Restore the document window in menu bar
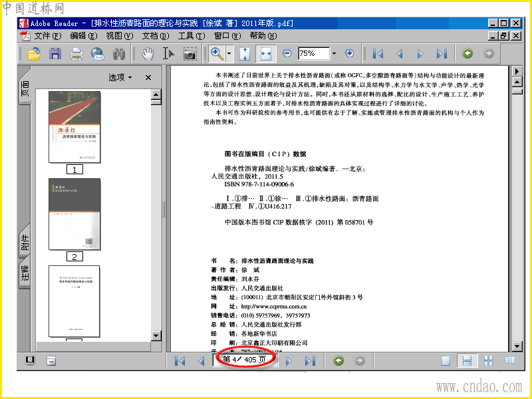The image size is (532, 399). click(x=504, y=36)
